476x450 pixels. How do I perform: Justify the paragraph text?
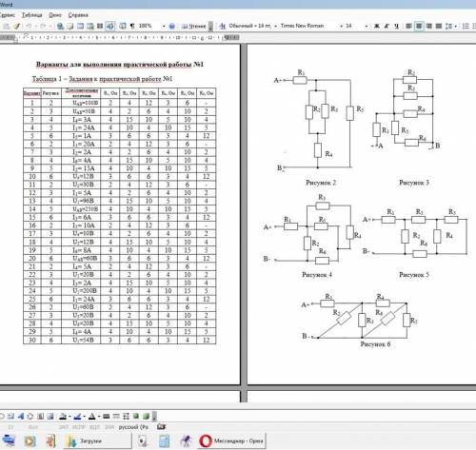coord(439,26)
